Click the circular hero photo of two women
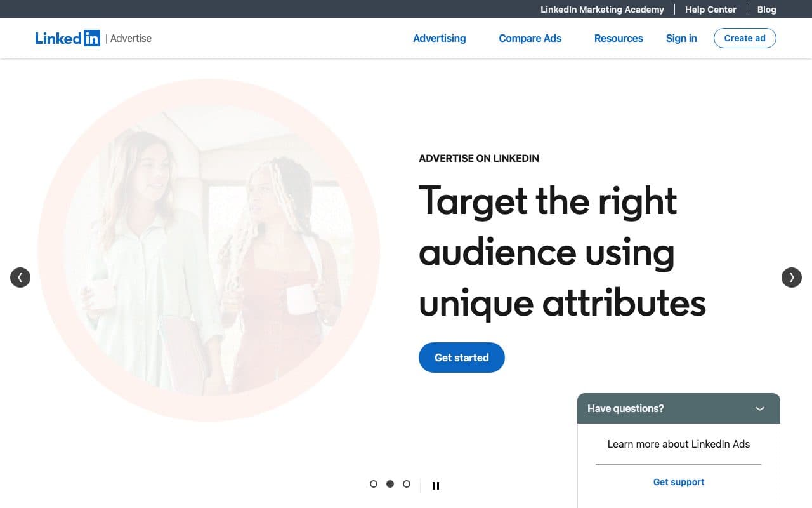The width and height of the screenshot is (812, 508). click(x=209, y=250)
